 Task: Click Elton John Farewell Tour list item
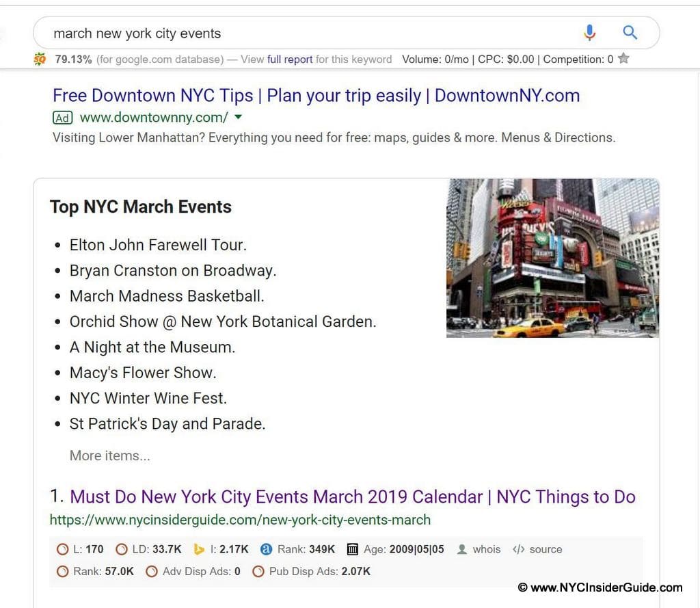(x=158, y=245)
